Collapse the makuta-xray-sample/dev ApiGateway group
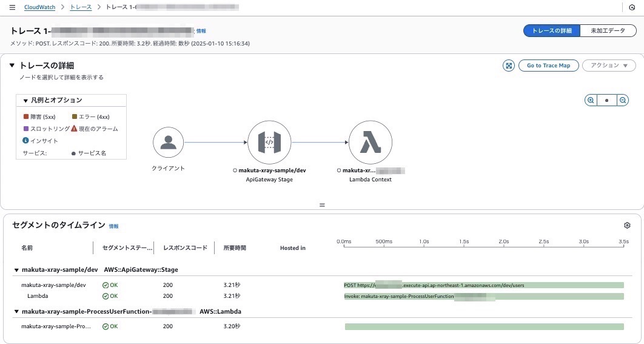 [x=16, y=270]
